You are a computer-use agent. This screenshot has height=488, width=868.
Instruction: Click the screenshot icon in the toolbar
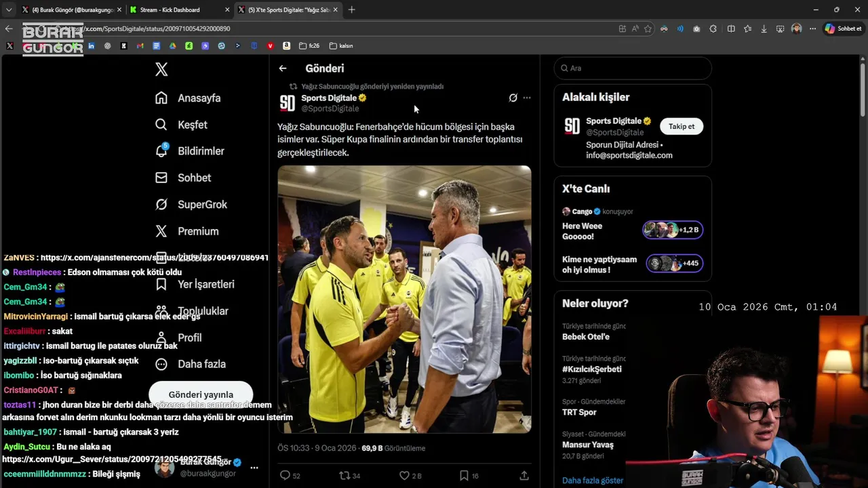(x=781, y=28)
